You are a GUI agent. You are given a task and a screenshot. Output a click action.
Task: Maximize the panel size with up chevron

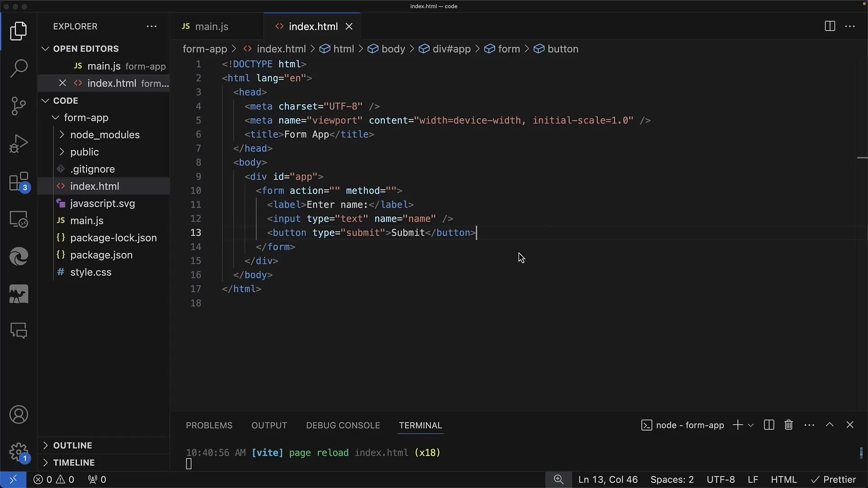(830, 425)
